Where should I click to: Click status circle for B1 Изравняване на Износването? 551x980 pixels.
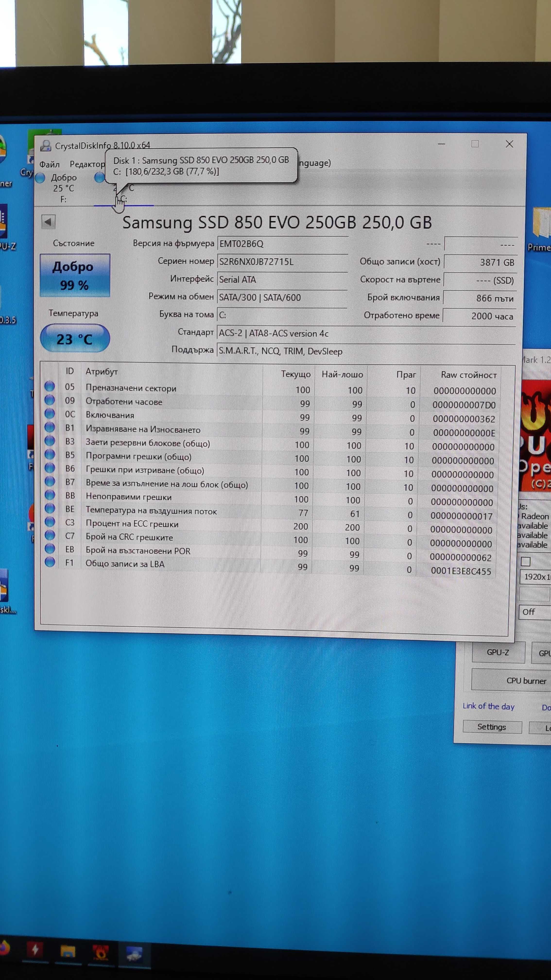click(x=50, y=427)
